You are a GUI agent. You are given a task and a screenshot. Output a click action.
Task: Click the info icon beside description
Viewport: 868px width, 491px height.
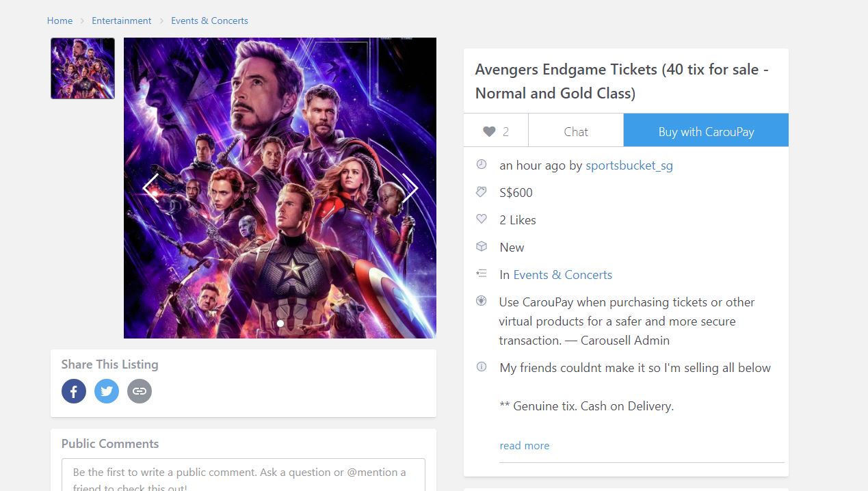[x=482, y=367]
